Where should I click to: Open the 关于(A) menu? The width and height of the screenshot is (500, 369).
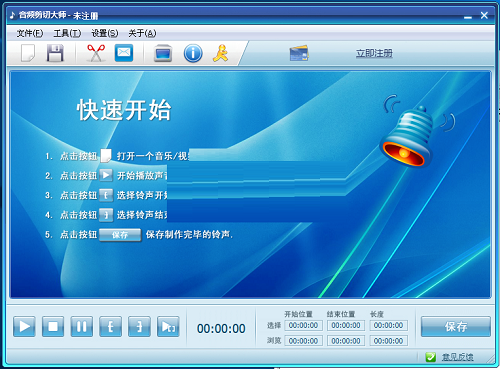point(142,33)
